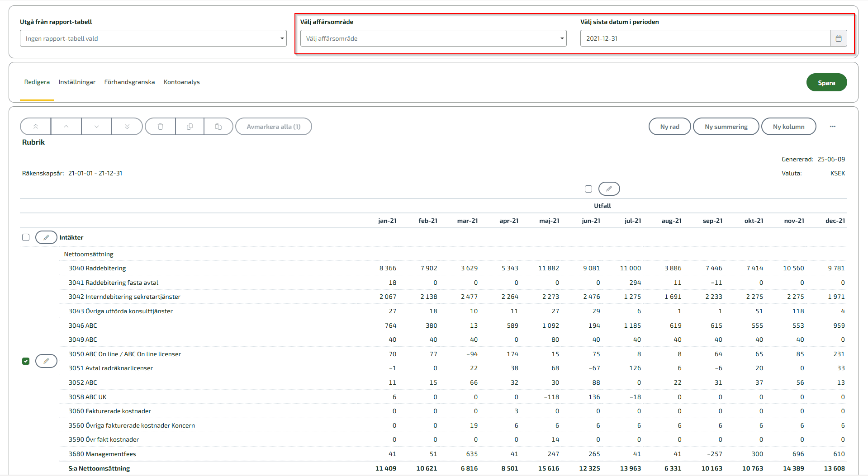
Task: Check the Intäkter row checkbox
Action: [26, 237]
